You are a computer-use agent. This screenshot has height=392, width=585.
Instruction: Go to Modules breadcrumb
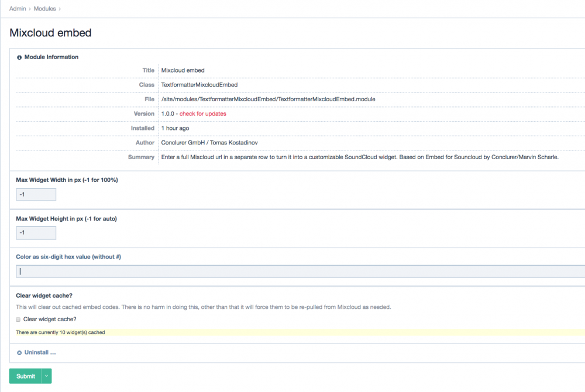tap(45, 9)
